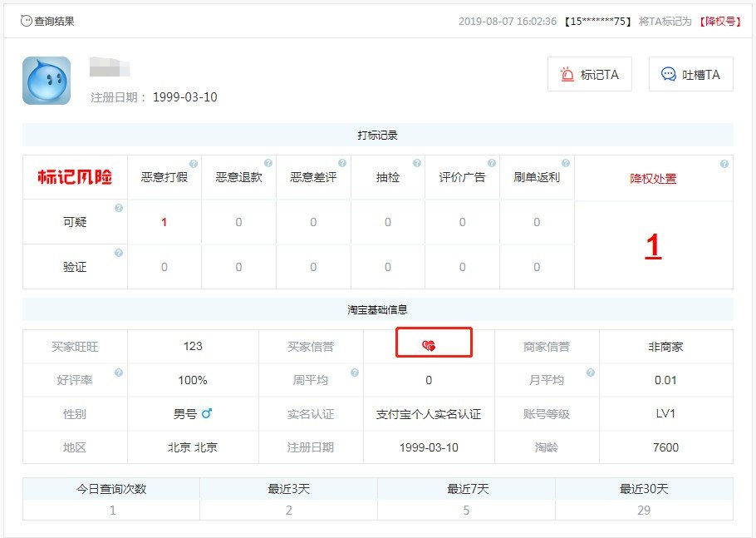Click the red 1 in 可疑 恶意打假 cell
Screen dimensions: 756x538
coord(164,222)
